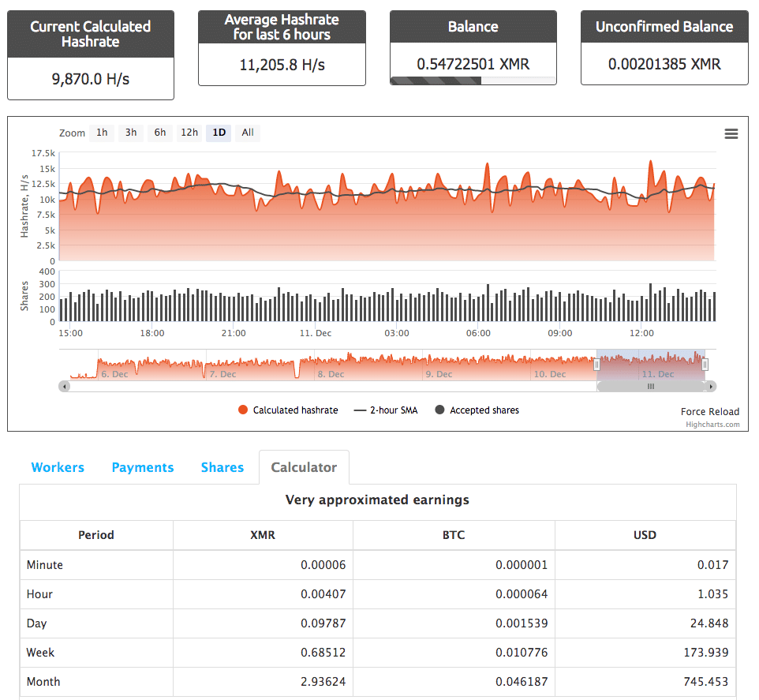Screen dimensions: 759x700
Task: Click the navigator scrollbar thumb
Action: (x=651, y=387)
